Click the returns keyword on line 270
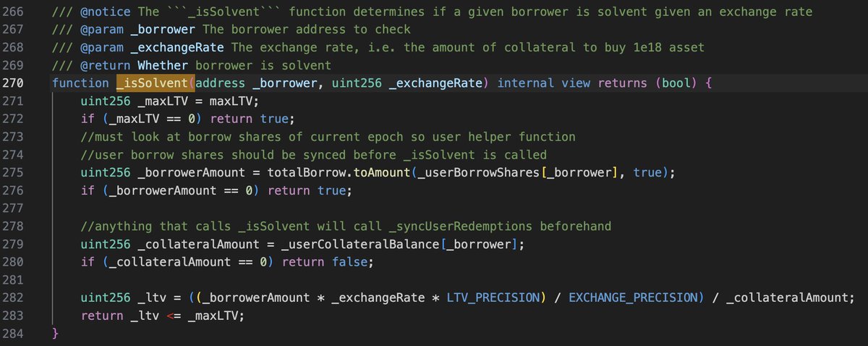 coord(623,83)
